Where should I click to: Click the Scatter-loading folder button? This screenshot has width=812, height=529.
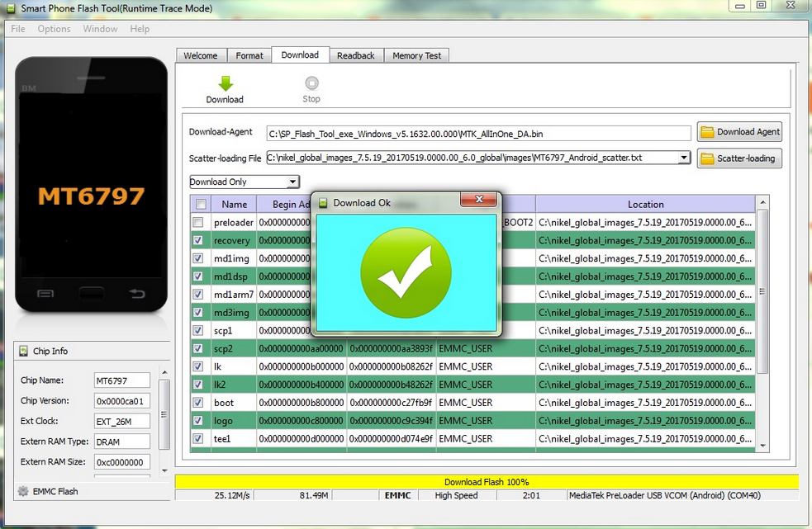739,158
